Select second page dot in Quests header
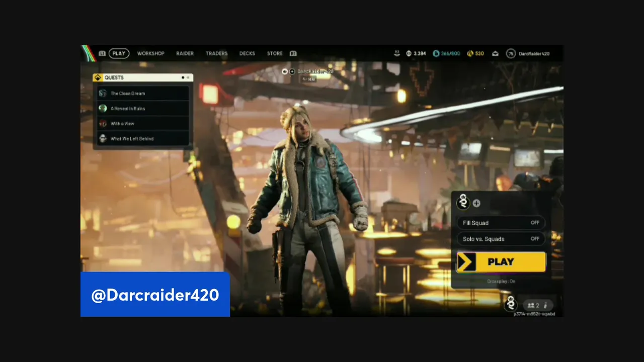The image size is (644, 362). point(188,77)
